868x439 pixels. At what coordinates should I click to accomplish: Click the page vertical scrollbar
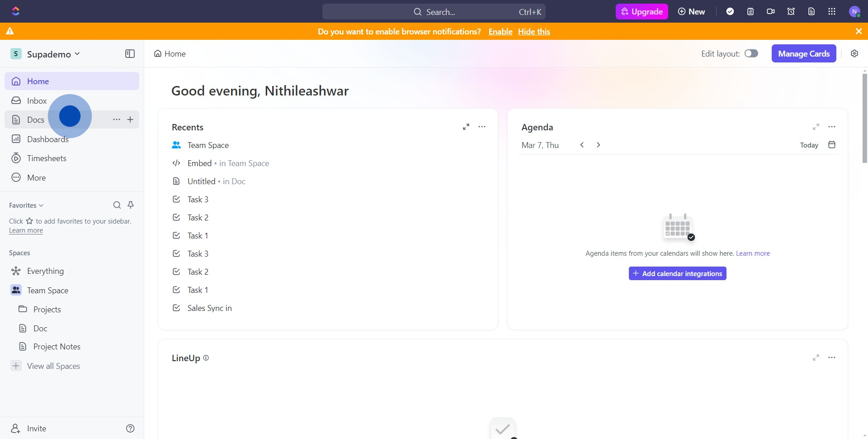coord(864,118)
